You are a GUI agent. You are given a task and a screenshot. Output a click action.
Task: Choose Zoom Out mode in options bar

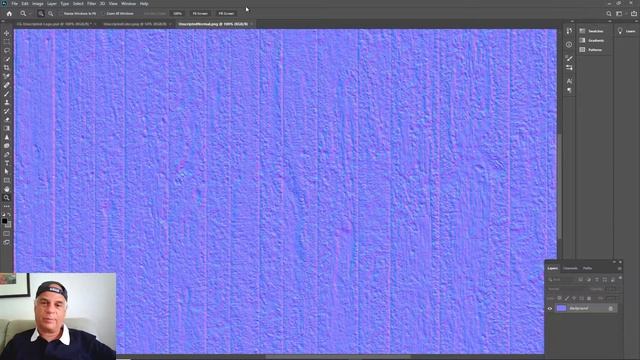51,13
